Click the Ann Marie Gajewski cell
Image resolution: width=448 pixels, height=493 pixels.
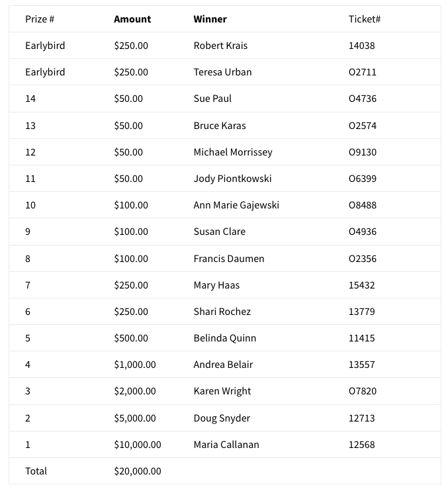[236, 205]
